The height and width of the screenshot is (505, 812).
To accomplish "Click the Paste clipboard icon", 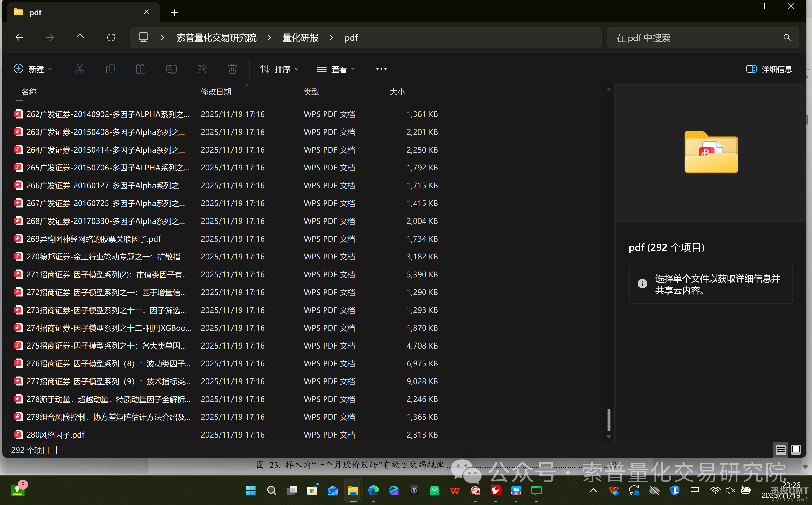I will pos(141,69).
